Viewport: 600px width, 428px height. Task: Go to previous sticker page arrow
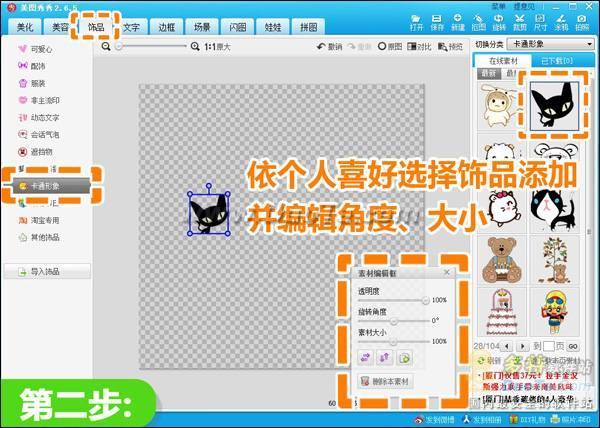click(507, 347)
